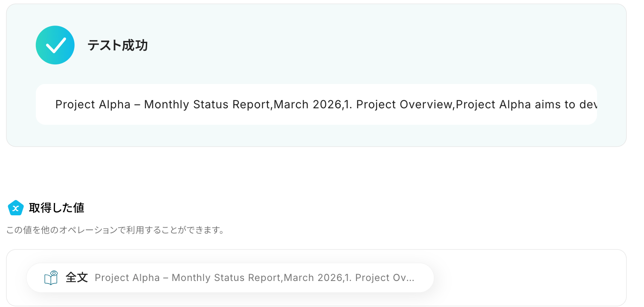Screen dimensions: 644x307
Task: Click the 取得した値 section heading
Action: pyautogui.click(x=56, y=208)
